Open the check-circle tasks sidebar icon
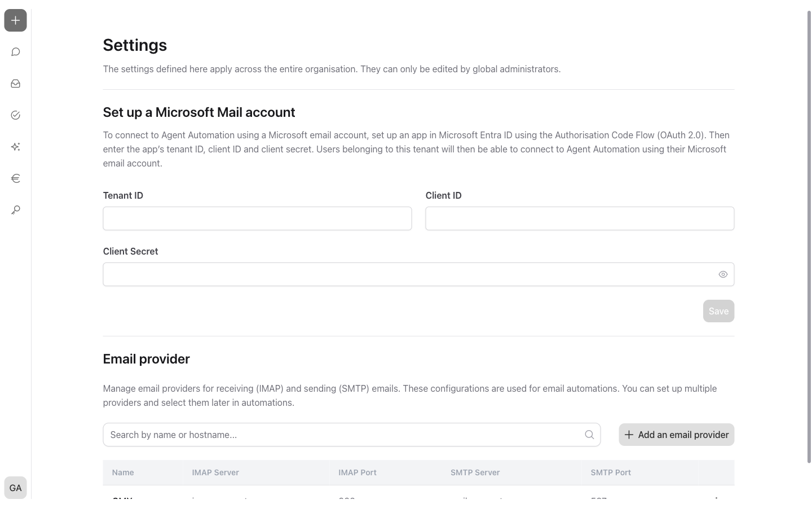 coord(15,115)
